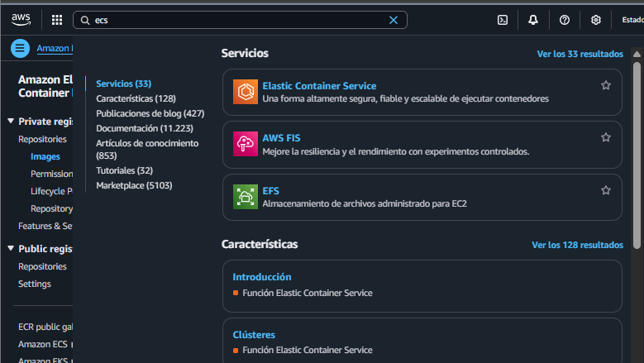The height and width of the screenshot is (363, 644).
Task: Open the Clústeres feature link
Action: coord(254,335)
